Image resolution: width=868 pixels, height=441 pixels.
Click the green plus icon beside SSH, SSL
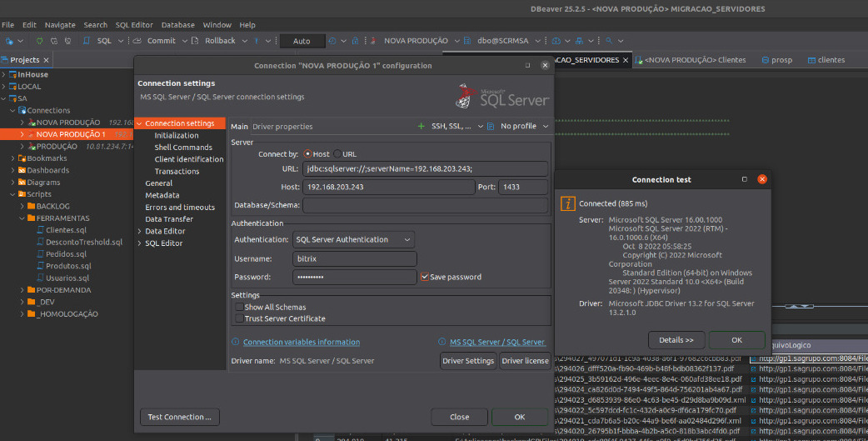pyautogui.click(x=421, y=127)
